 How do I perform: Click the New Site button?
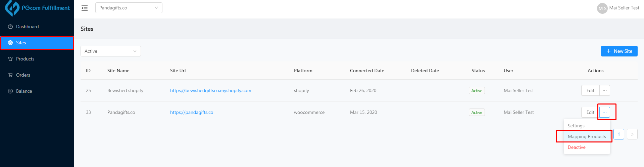pyautogui.click(x=619, y=51)
